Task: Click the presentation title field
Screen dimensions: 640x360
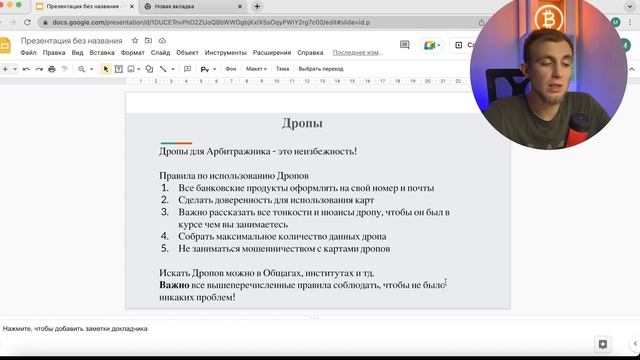Action: point(71,41)
